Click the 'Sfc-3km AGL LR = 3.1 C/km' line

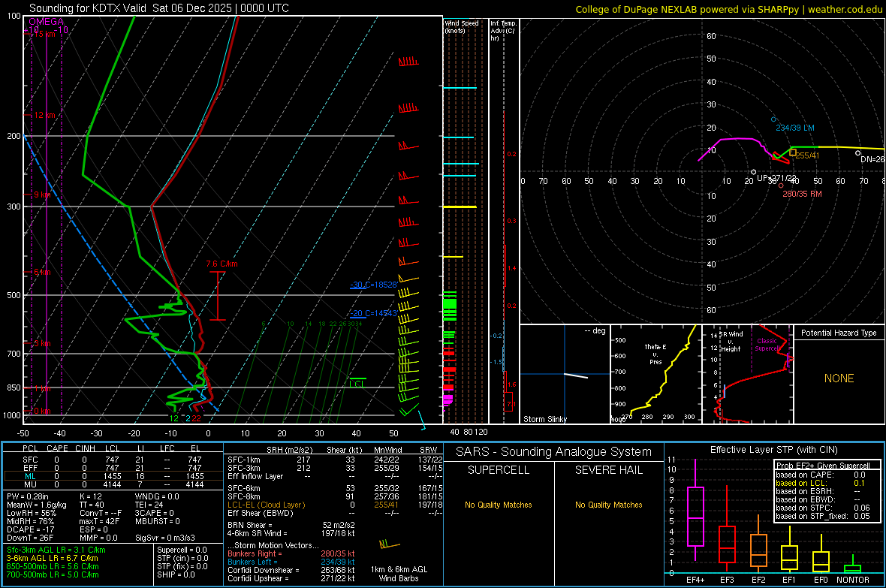coord(56,550)
